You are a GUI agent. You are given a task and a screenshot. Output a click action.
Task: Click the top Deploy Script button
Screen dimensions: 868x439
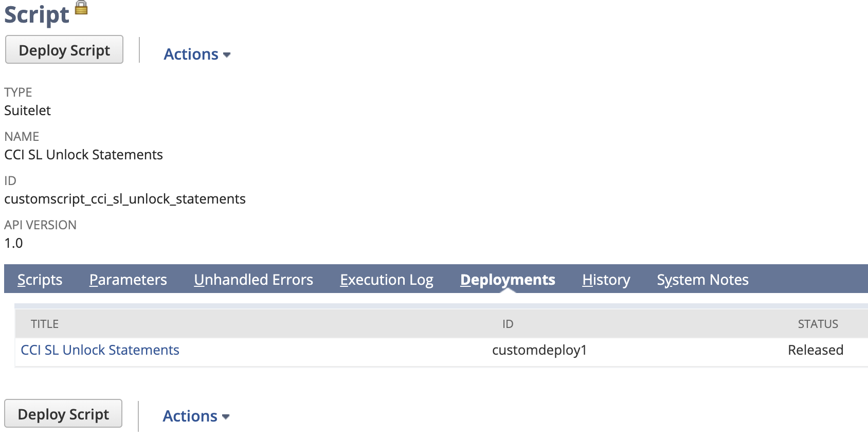click(x=64, y=50)
